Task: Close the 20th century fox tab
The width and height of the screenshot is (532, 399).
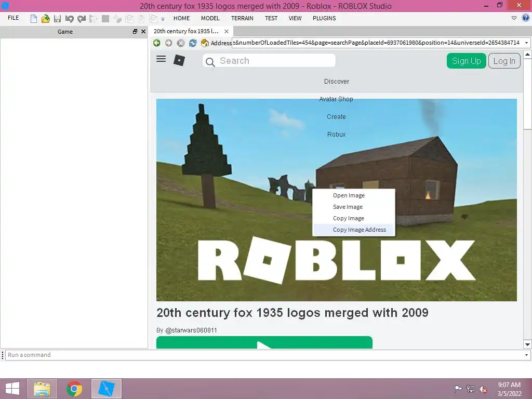Action: tap(227, 31)
